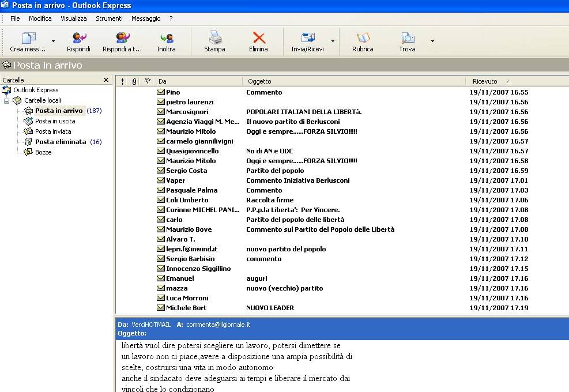
Task: Click envelope icon of Coli Umberto message
Action: 161,200
